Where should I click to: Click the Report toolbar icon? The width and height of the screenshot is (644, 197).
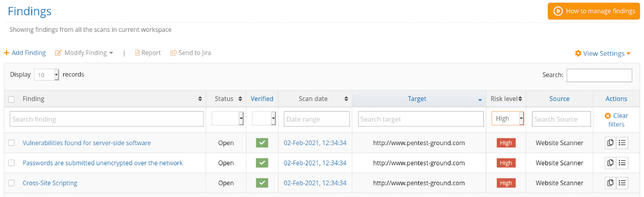(137, 53)
